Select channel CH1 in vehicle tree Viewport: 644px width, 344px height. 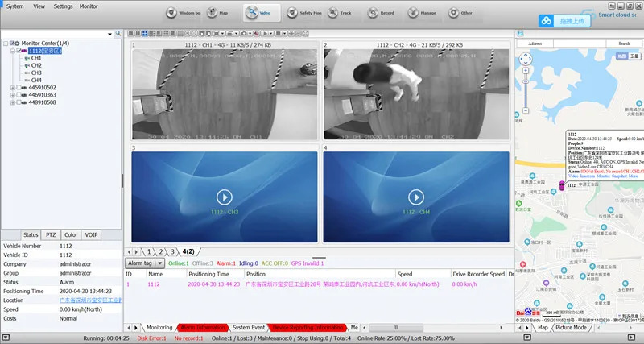click(36, 58)
